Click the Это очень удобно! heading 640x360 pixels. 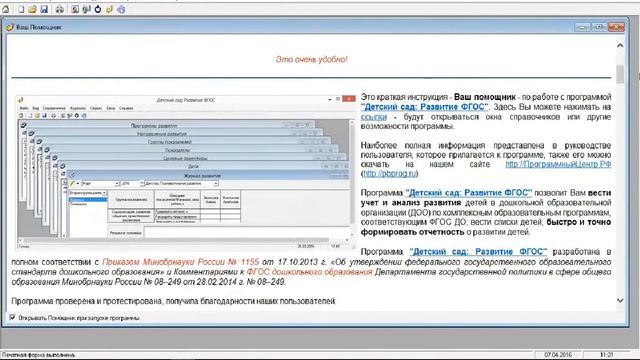click(311, 60)
